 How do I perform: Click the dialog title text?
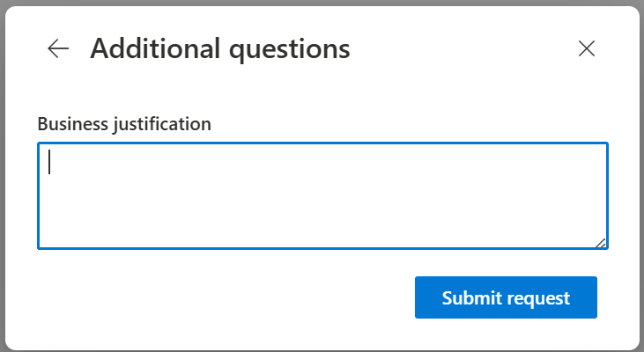220,48
